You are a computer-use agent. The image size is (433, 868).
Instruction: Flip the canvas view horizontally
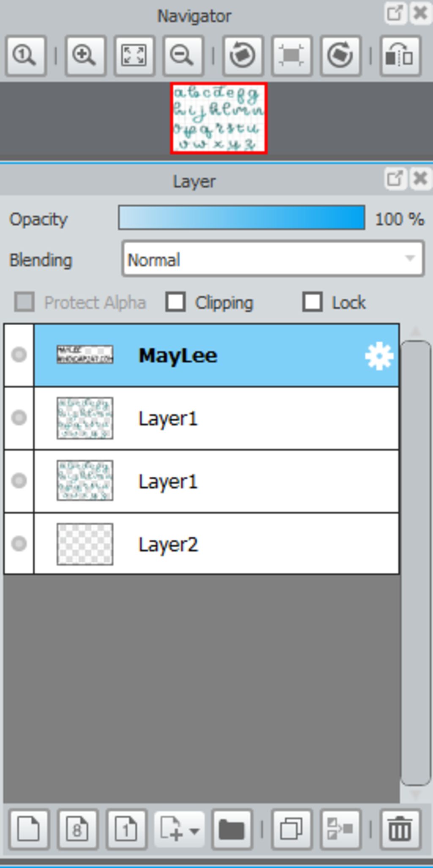tap(400, 56)
